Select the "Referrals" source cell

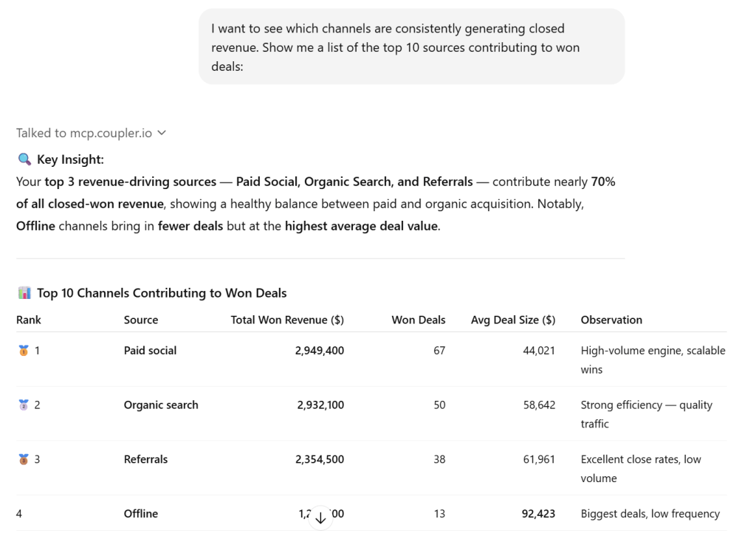(145, 459)
